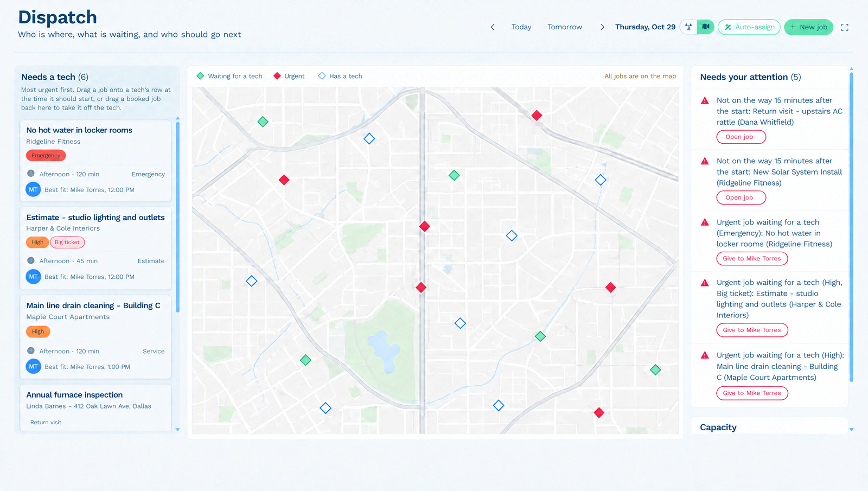Click the Waiting for a tech legend item
This screenshot has height=491, width=868.
[x=229, y=76]
